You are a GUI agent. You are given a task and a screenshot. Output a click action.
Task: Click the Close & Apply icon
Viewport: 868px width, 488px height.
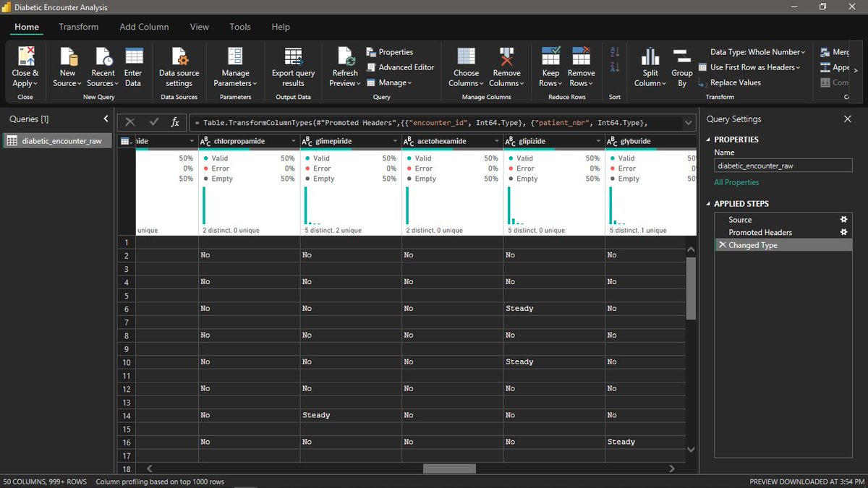click(26, 56)
